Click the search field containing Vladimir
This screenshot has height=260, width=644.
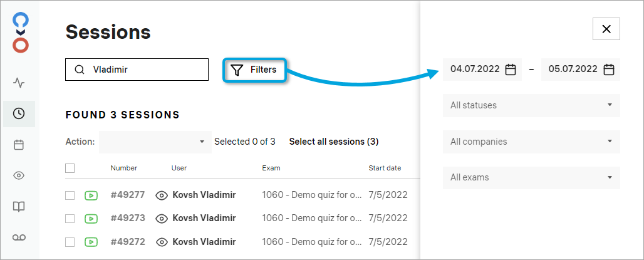coord(144,70)
